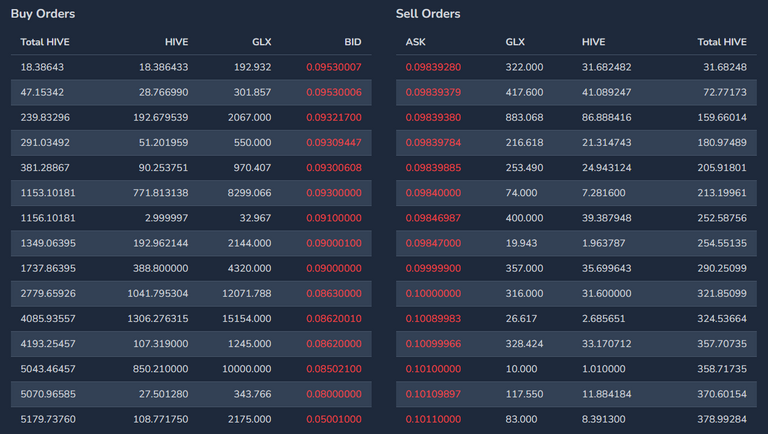Click buy GLX amount 8299.066
768x434 pixels.
[249, 193]
